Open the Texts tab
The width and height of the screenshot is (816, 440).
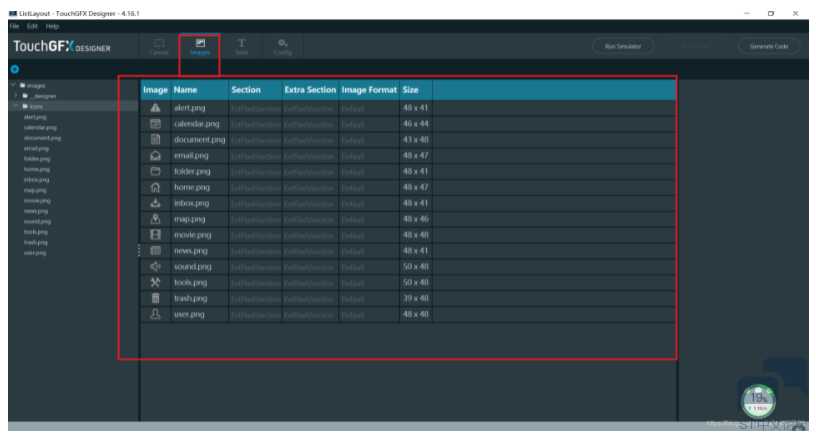coord(241,46)
